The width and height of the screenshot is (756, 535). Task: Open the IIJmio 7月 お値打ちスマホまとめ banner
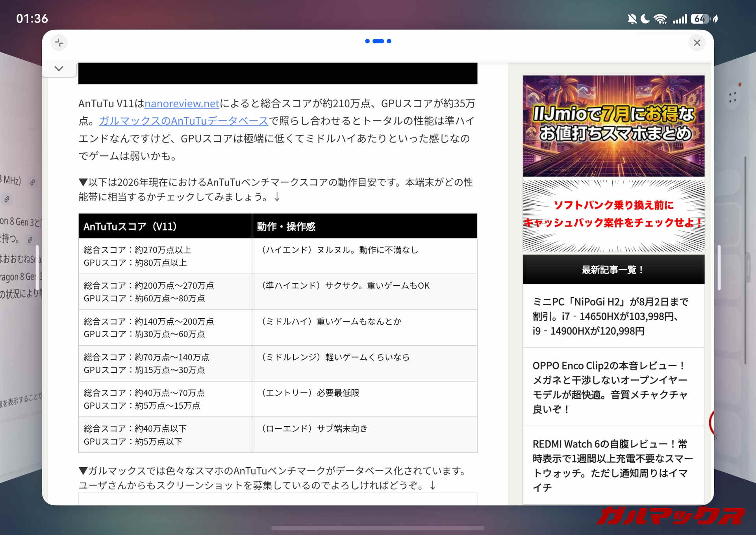(x=613, y=126)
